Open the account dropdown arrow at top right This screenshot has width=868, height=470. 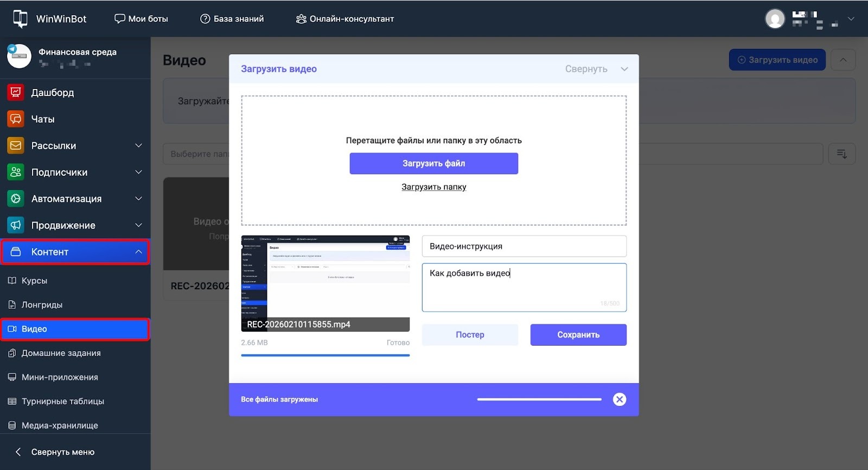[x=851, y=19]
